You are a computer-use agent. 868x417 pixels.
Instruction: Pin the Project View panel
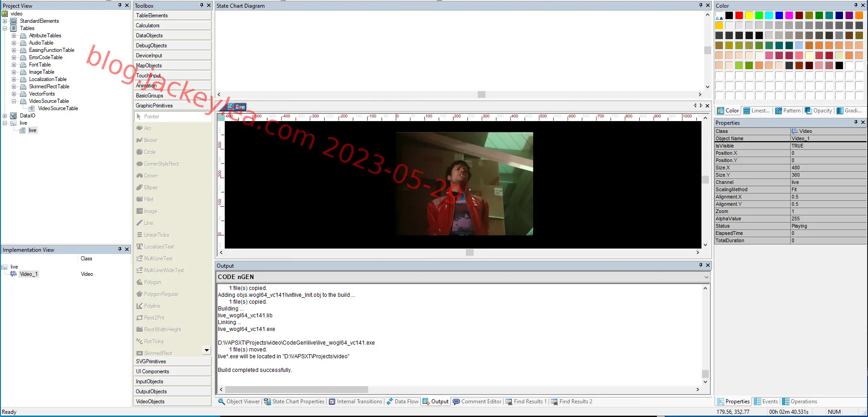pyautogui.click(x=120, y=5)
